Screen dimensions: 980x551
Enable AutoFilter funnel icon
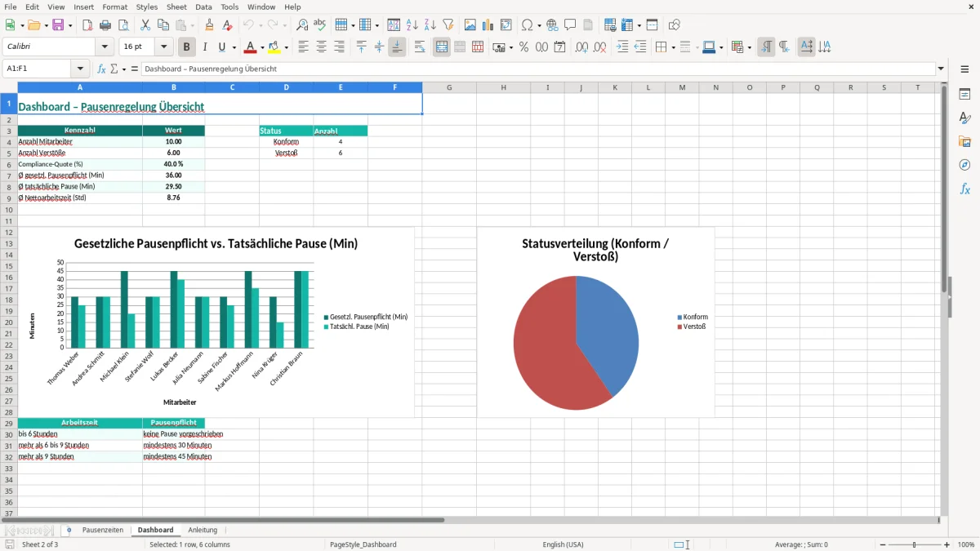pyautogui.click(x=448, y=25)
